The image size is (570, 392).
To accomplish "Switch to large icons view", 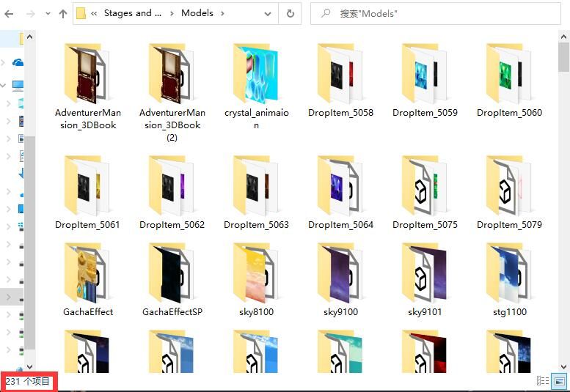I will click(560, 381).
